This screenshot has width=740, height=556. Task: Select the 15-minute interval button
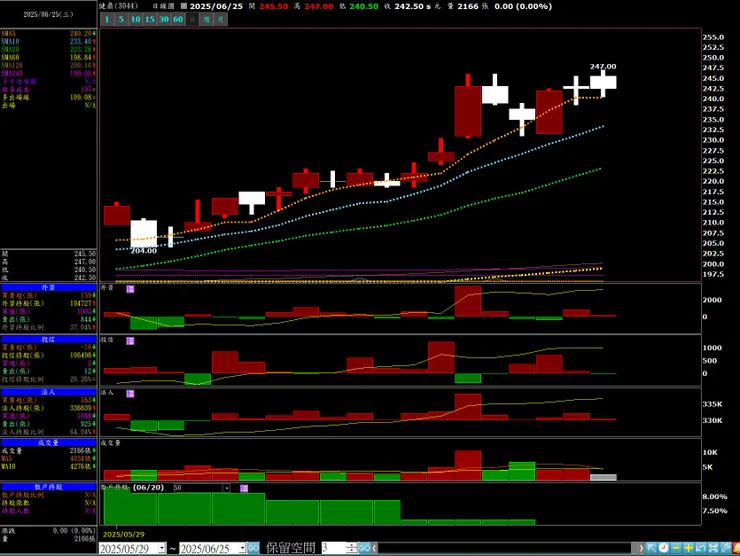coord(150,19)
